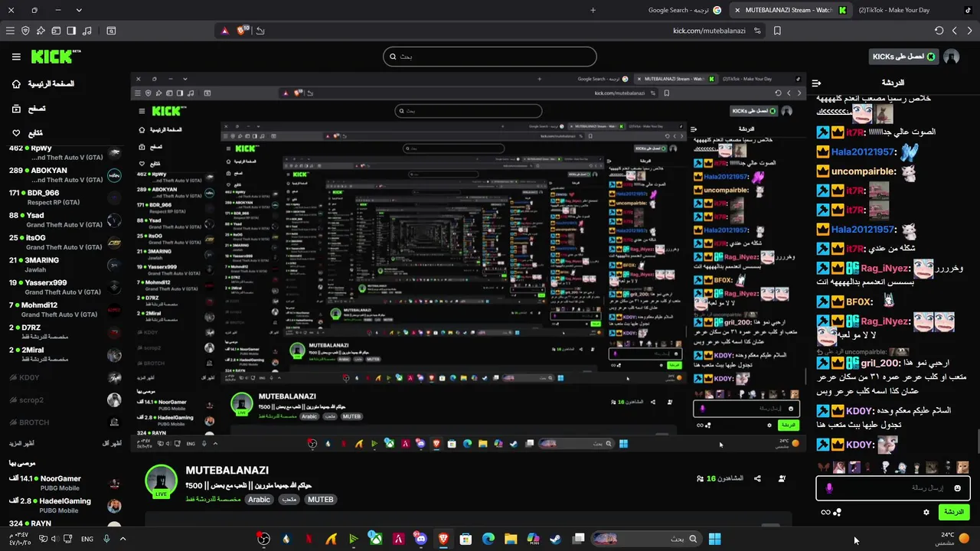The image size is (980, 551).
Task: Collapse the list with أظهر أقل
Action: [x=112, y=443]
